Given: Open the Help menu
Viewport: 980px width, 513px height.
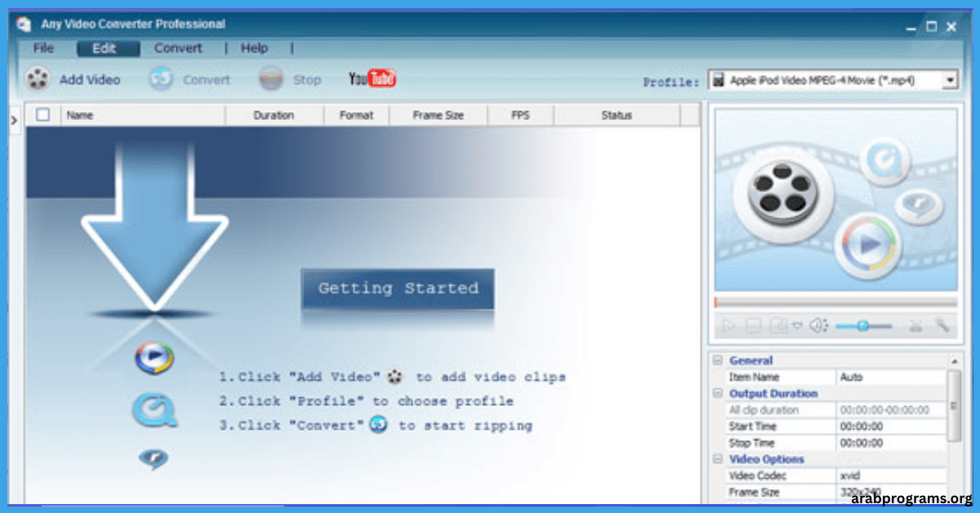Looking at the screenshot, I should [x=254, y=48].
